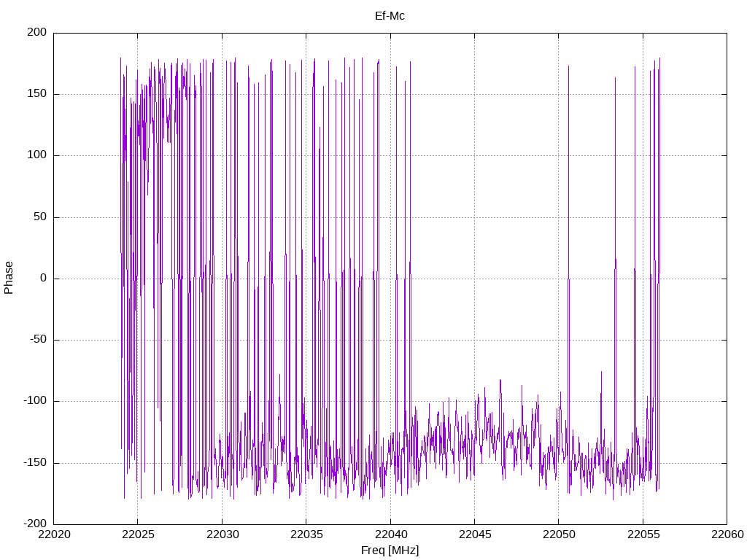
Task: Click the plot title Ef-Mc
Action: (390, 16)
